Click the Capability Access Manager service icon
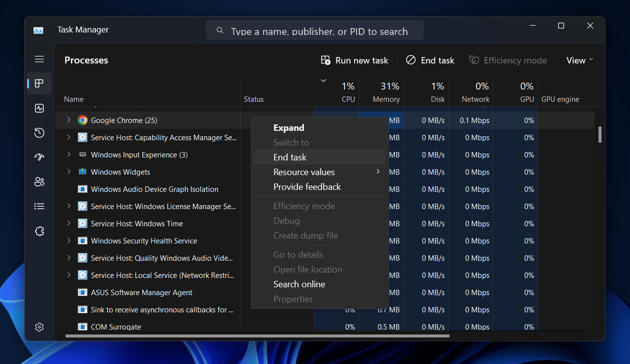Viewport: 630px width, 364px height. pyautogui.click(x=83, y=138)
